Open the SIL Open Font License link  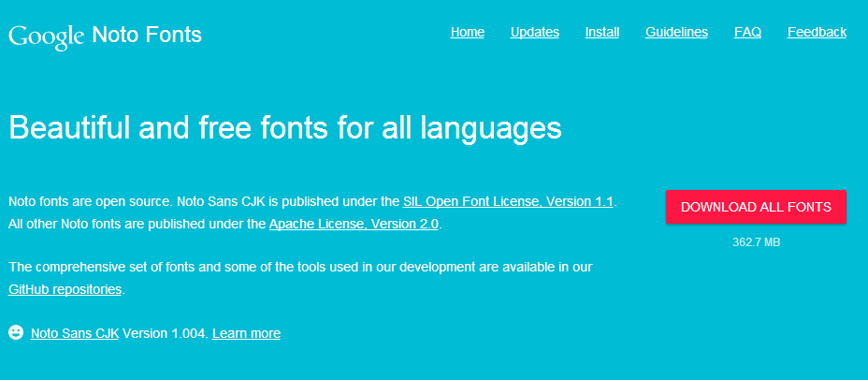508,201
